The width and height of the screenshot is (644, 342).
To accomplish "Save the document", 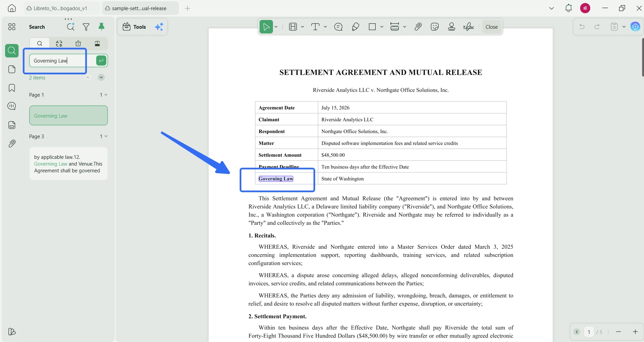I will click(x=614, y=27).
